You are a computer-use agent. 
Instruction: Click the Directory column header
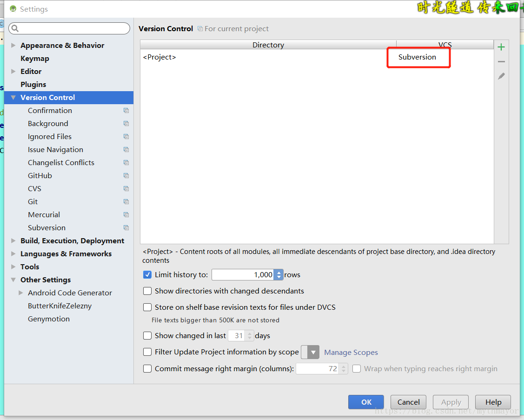point(268,45)
